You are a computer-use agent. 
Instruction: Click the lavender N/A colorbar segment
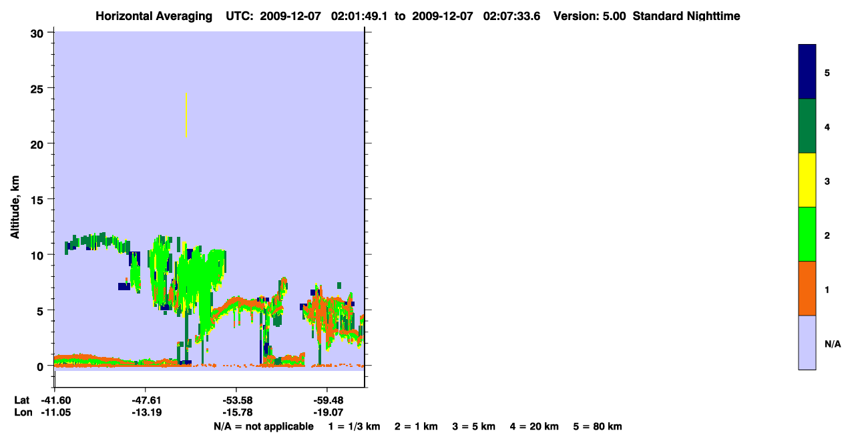pos(807,342)
